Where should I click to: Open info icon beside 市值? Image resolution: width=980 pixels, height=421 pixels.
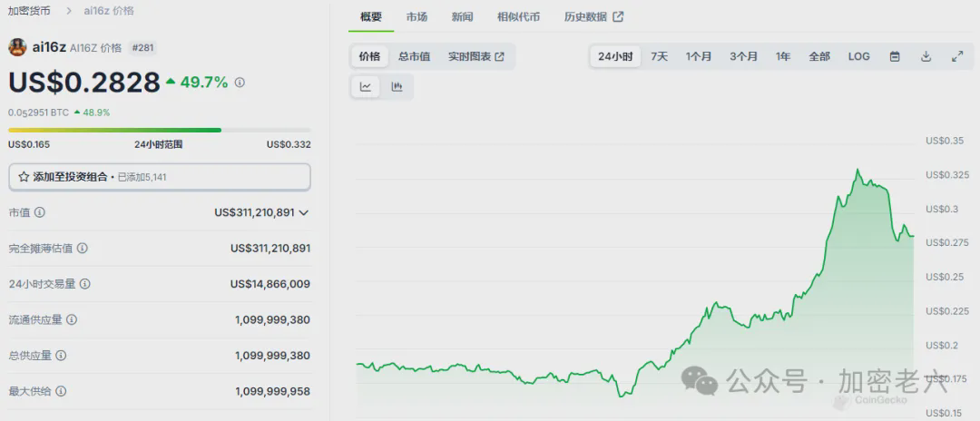click(x=40, y=212)
